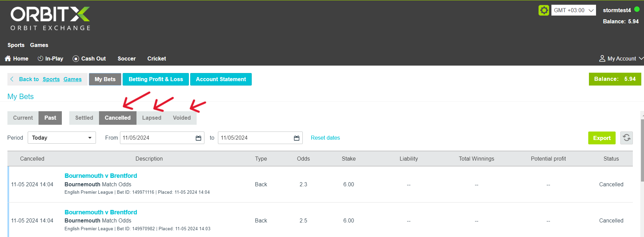The image size is (644, 237).
Task: Click the odds value 2.5
Action: click(303, 220)
